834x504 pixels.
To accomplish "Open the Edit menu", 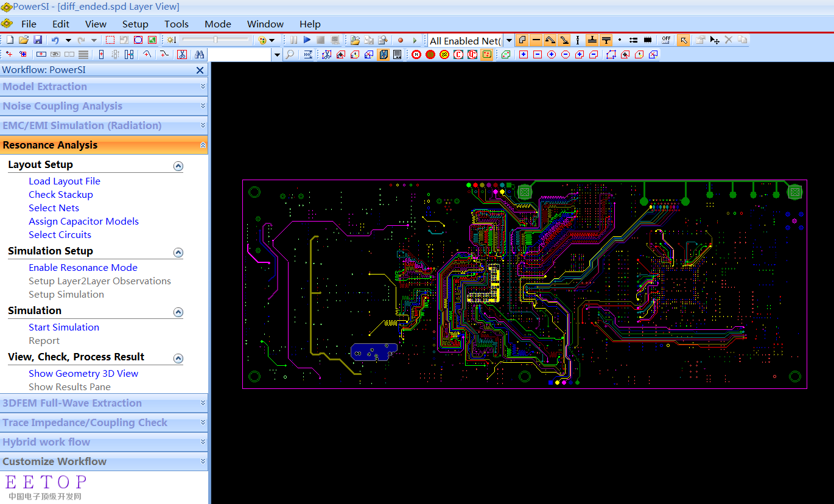I will point(61,24).
